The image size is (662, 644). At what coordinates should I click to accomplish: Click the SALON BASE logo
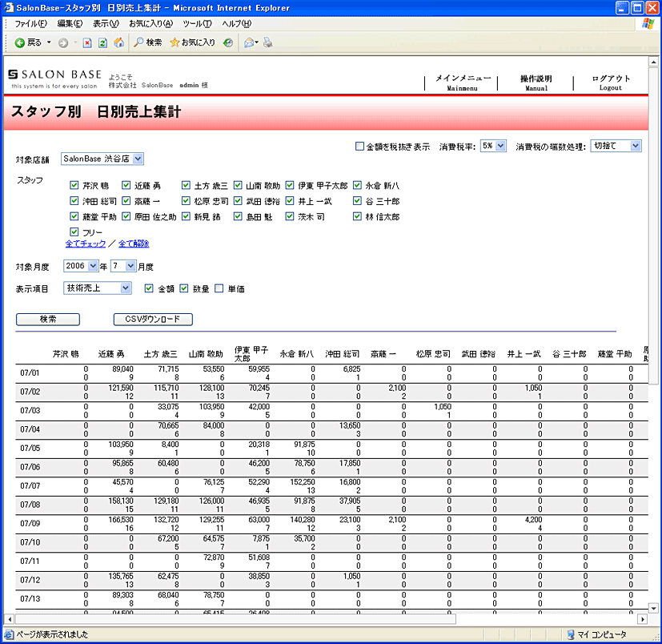click(x=54, y=78)
